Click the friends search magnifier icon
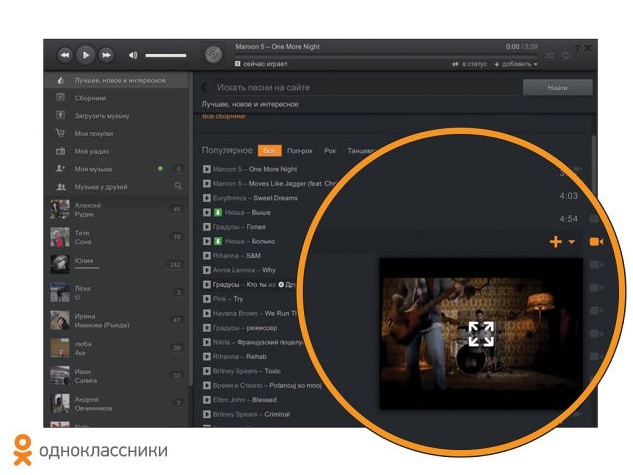The height and width of the screenshot is (475, 633). coord(178,186)
